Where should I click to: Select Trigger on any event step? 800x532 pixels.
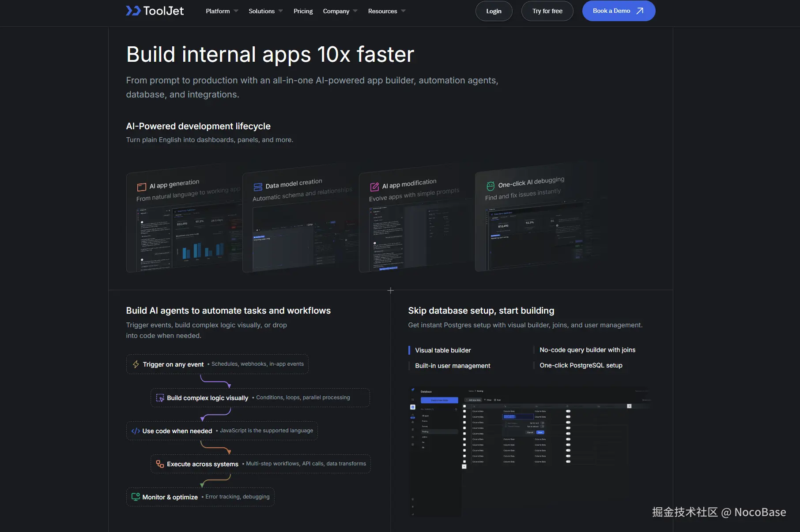tap(217, 364)
